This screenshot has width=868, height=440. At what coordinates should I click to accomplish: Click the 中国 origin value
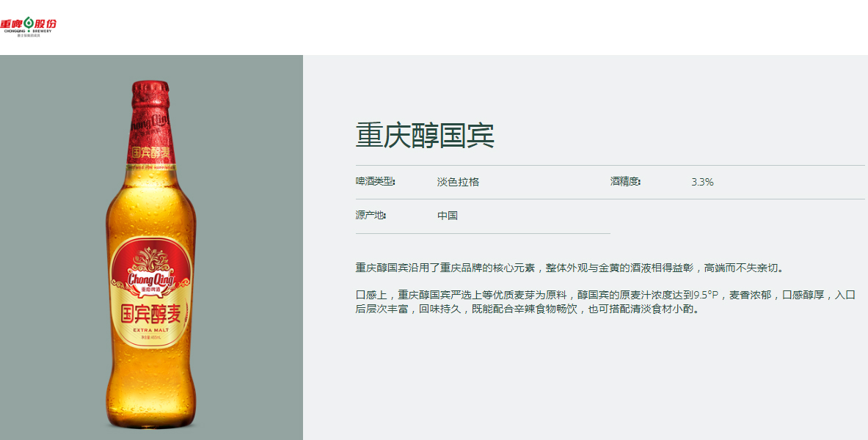[448, 216]
